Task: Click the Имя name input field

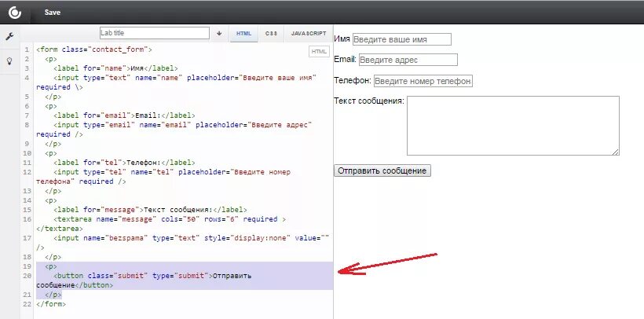Action: click(x=401, y=39)
